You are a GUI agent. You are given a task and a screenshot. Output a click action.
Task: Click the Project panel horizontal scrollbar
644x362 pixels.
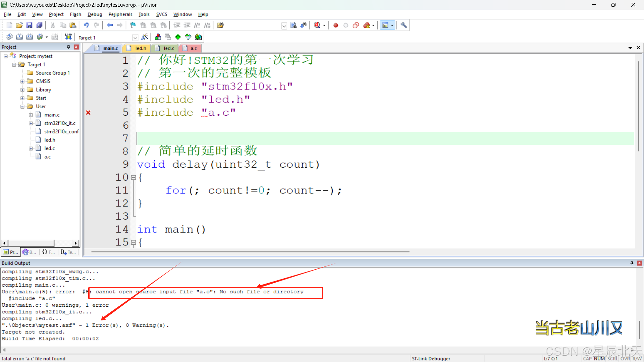pos(31,243)
